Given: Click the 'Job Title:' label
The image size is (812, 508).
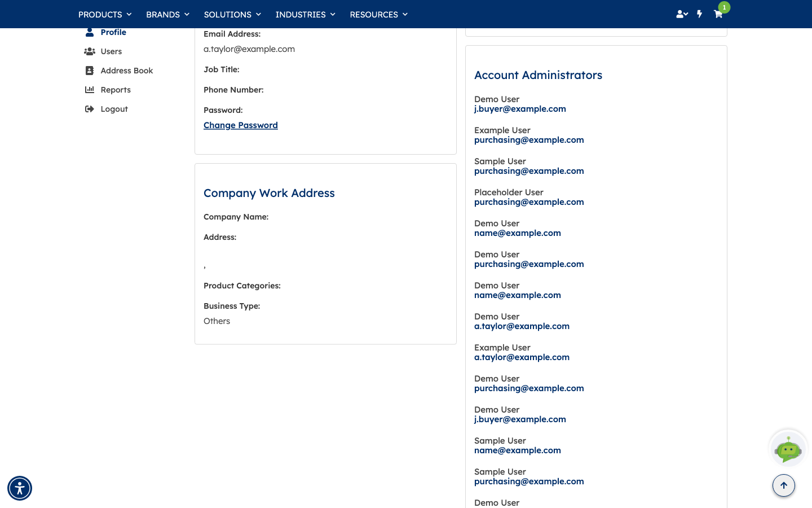Looking at the screenshot, I should point(222,69).
